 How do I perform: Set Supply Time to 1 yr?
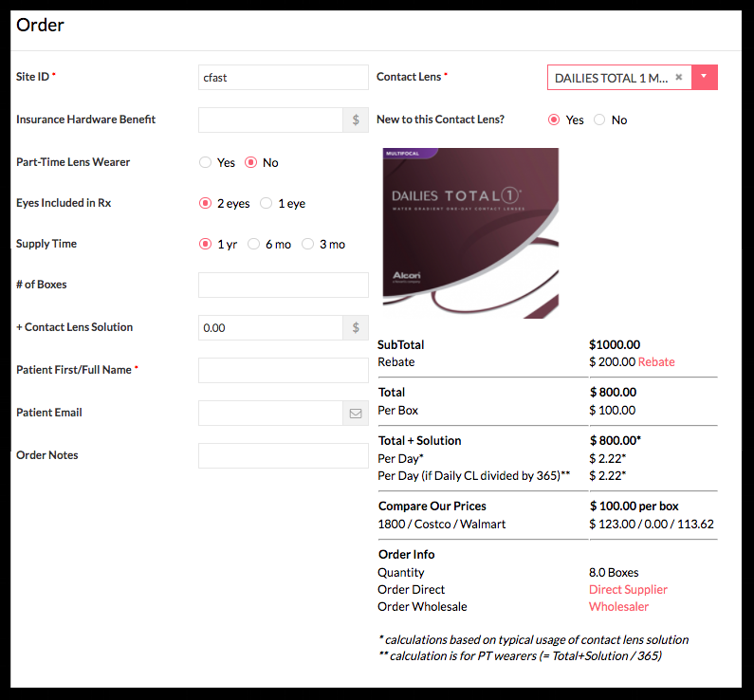205,244
